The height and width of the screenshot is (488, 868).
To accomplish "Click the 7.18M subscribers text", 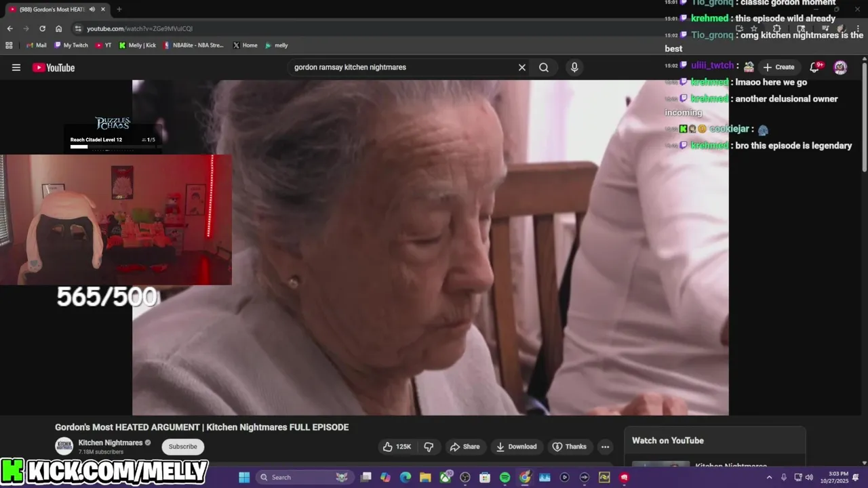I will click(x=101, y=452).
